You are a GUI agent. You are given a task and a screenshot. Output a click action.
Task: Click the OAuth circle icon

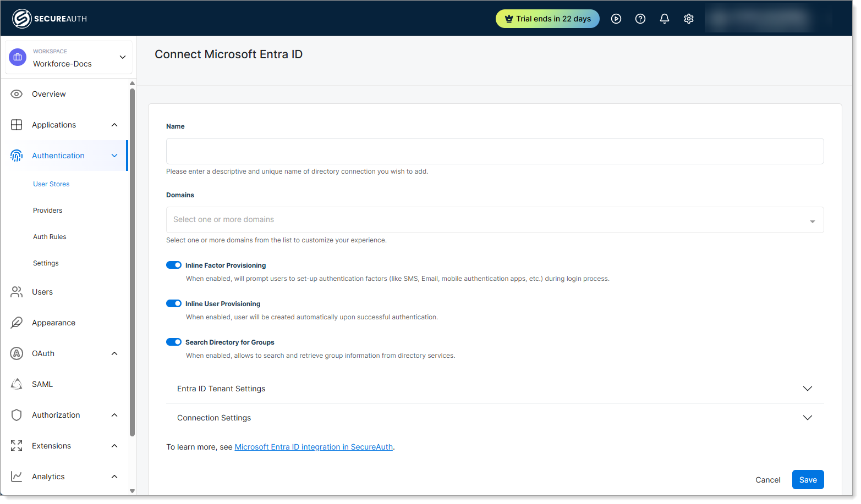point(17,353)
